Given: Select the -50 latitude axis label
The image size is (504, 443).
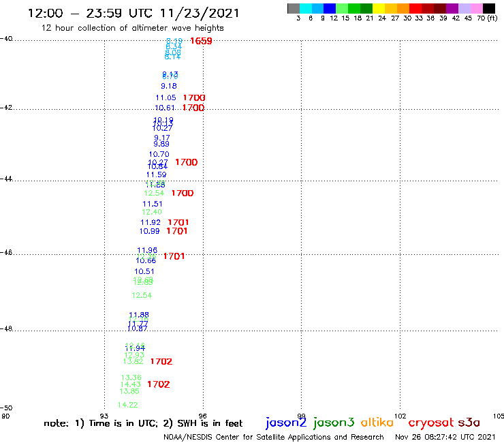Looking at the screenshot, I should coord(6,408).
